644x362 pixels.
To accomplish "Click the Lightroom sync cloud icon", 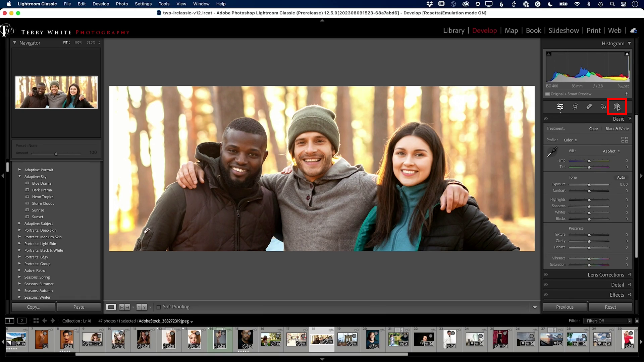I will [x=634, y=31].
